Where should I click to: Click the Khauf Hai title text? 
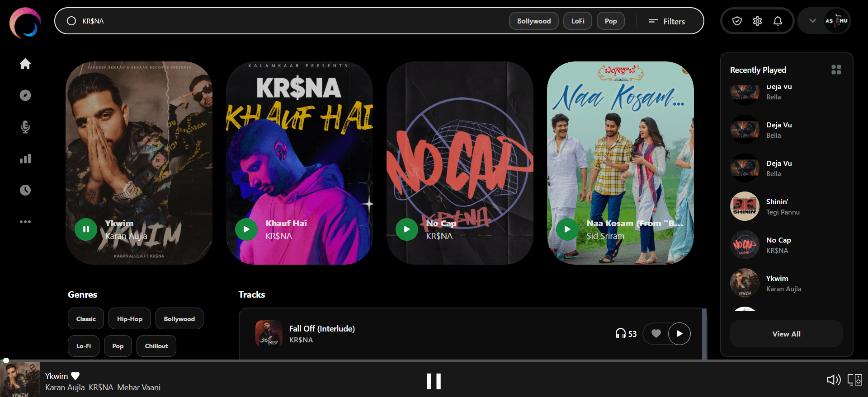(286, 223)
